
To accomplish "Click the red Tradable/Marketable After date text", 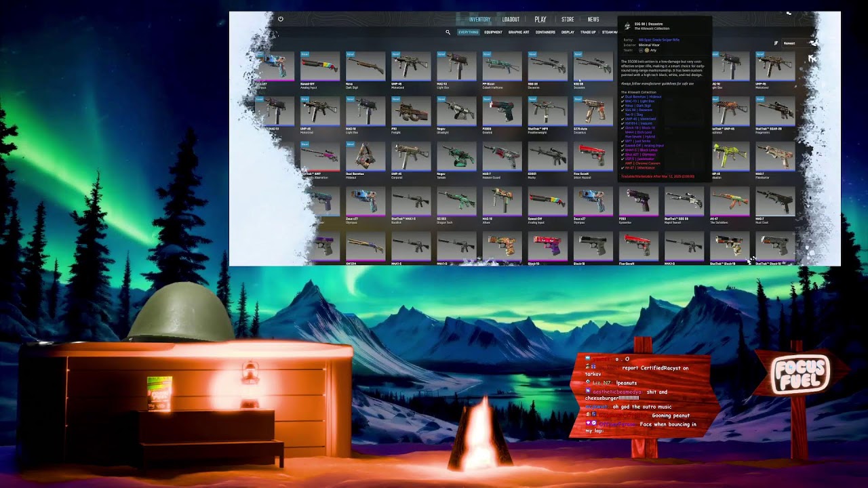I will [657, 176].
